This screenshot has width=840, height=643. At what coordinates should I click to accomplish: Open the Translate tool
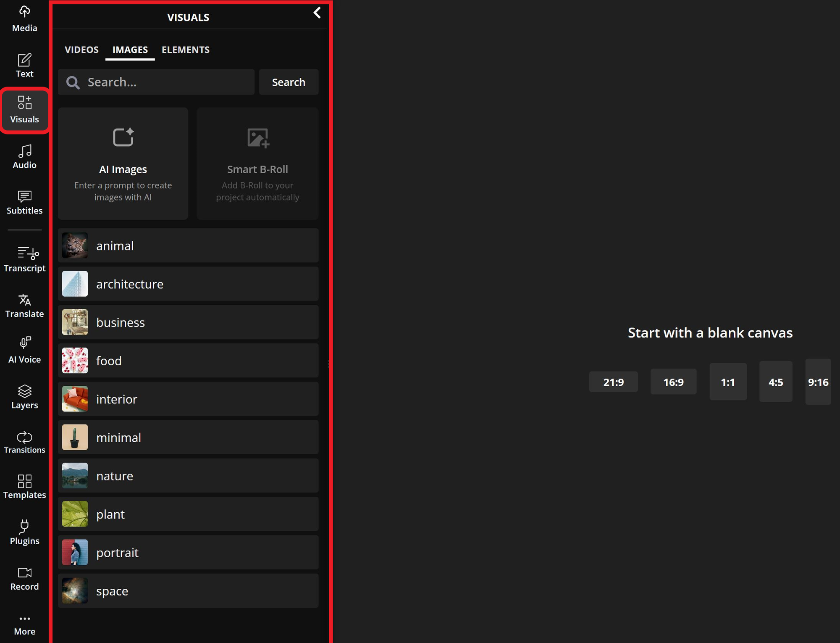tap(24, 306)
